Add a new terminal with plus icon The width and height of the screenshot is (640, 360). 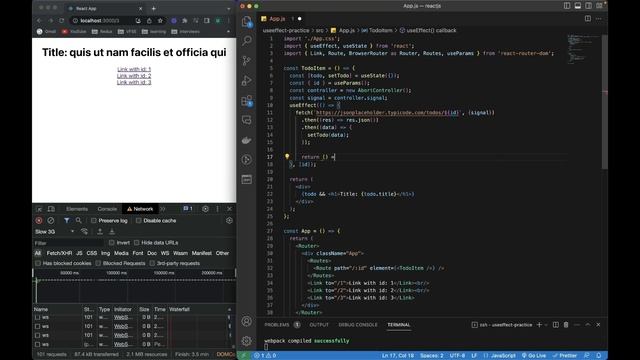point(539,325)
